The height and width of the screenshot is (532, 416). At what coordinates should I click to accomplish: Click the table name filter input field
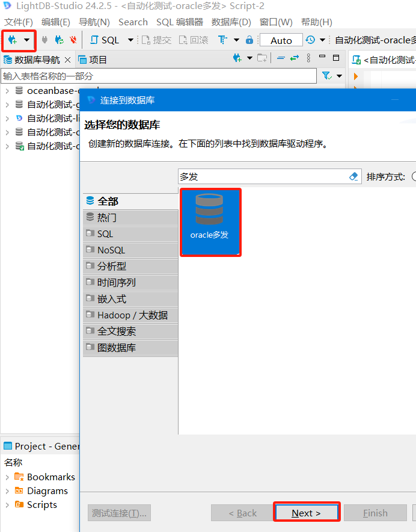(159, 76)
